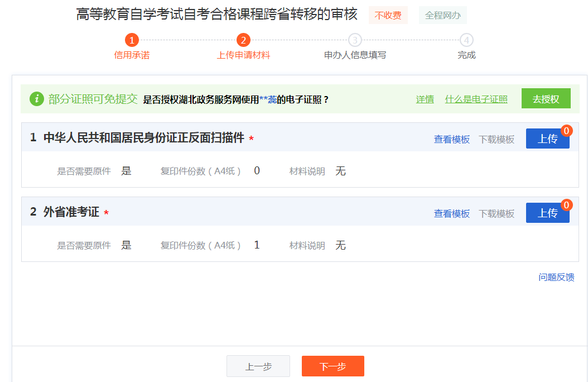The width and height of the screenshot is (588, 382).
Task: Click the step 1 信用承诺 circle indicator
Action: pyautogui.click(x=131, y=40)
